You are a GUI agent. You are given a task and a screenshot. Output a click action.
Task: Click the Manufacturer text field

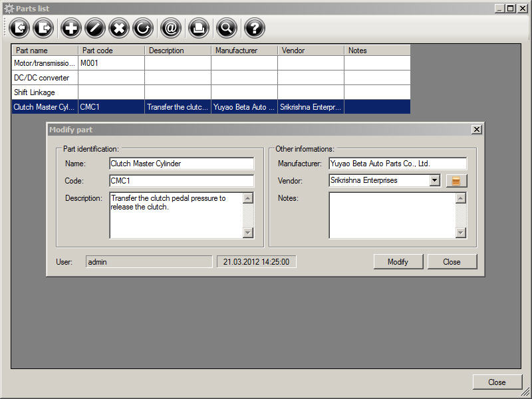point(398,164)
